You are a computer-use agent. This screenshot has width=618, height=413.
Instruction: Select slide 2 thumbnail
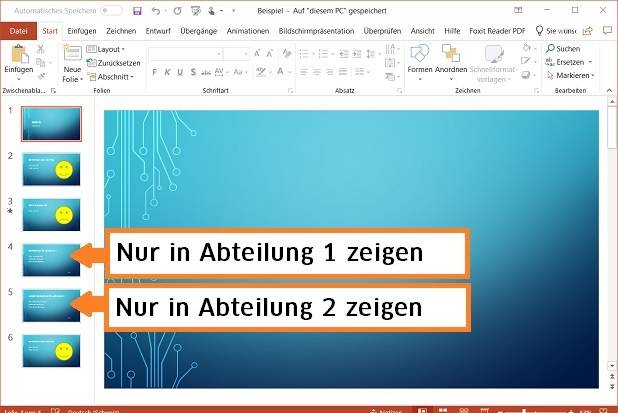click(51, 169)
